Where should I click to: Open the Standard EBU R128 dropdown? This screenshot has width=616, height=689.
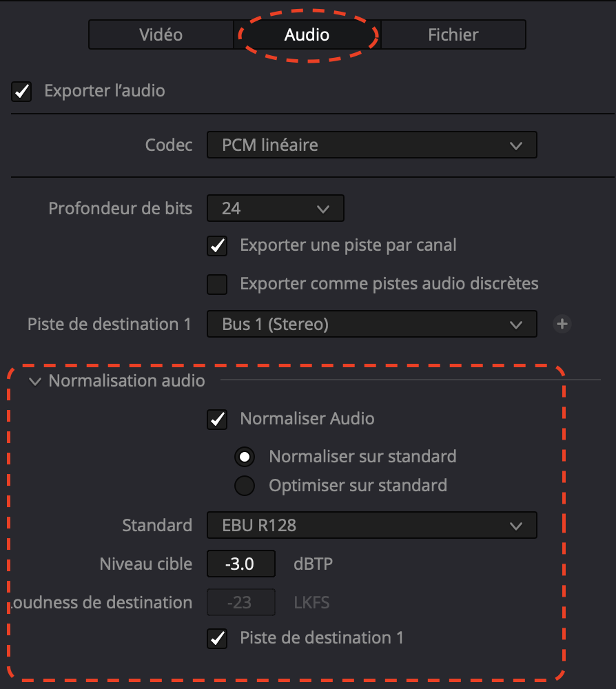click(x=371, y=526)
